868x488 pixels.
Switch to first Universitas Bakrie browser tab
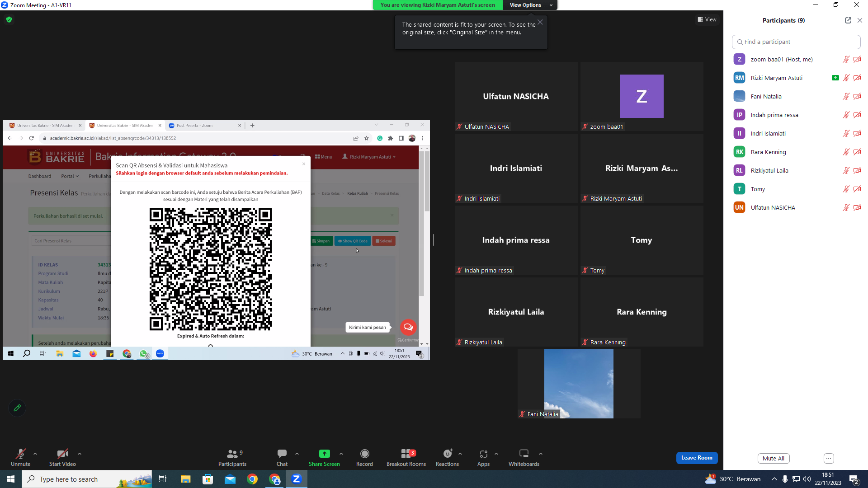(x=45, y=126)
